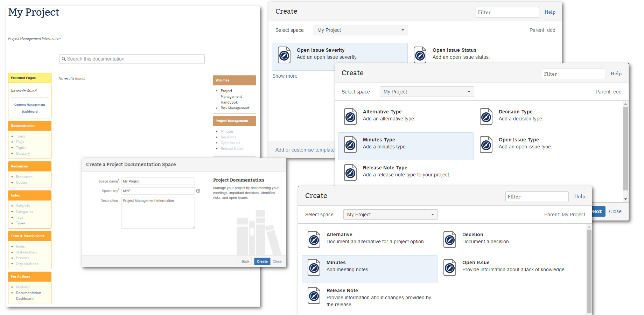
Task: Click scrollbar thumb in Parent My Project dialog
Action: (589, 272)
